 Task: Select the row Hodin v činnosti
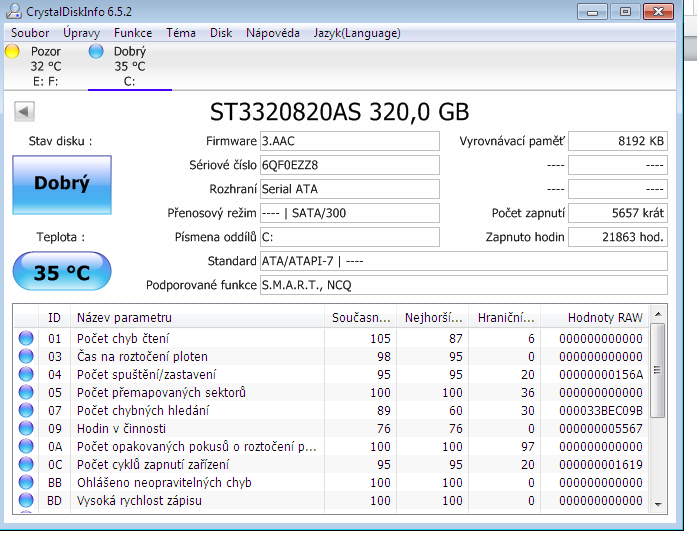pyautogui.click(x=331, y=428)
